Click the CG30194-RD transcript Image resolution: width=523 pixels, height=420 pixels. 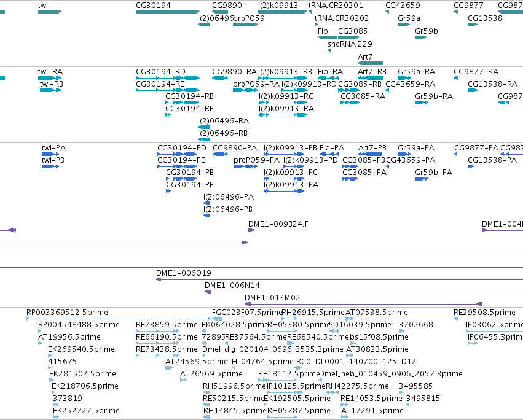point(168,78)
